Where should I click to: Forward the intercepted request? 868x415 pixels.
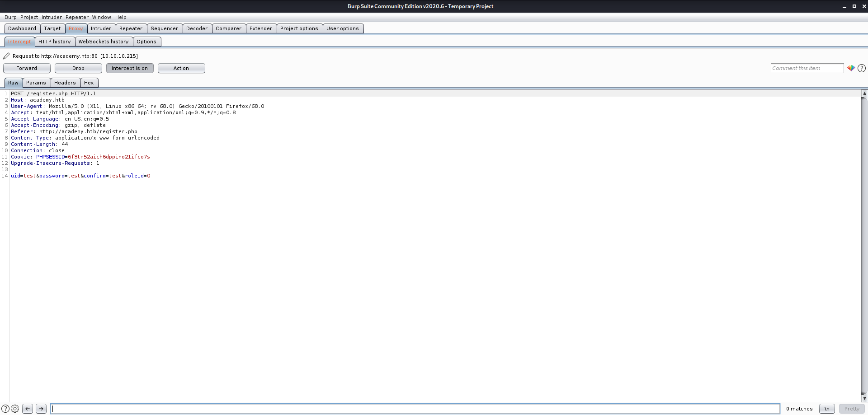[27, 68]
